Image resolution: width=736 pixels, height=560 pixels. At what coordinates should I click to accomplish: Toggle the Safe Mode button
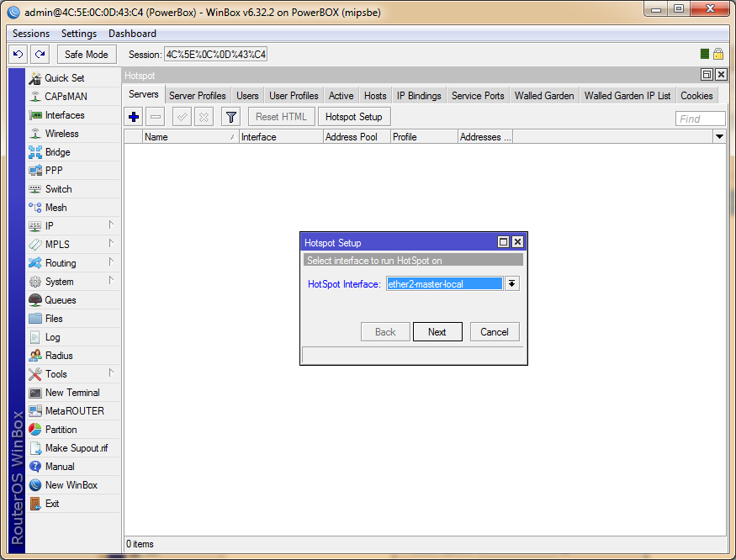(x=86, y=55)
